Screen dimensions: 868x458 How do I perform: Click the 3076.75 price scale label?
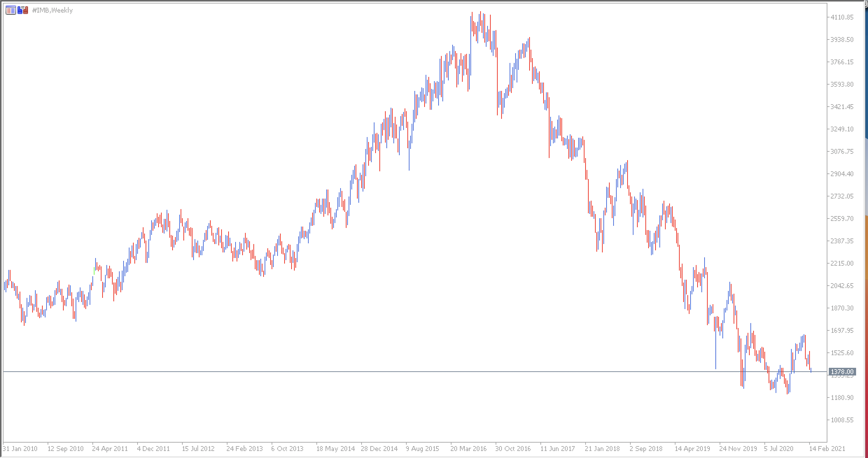coord(841,151)
